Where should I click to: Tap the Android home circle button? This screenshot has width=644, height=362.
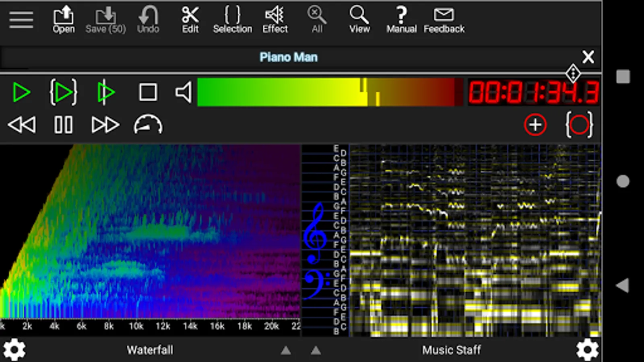pyautogui.click(x=623, y=181)
